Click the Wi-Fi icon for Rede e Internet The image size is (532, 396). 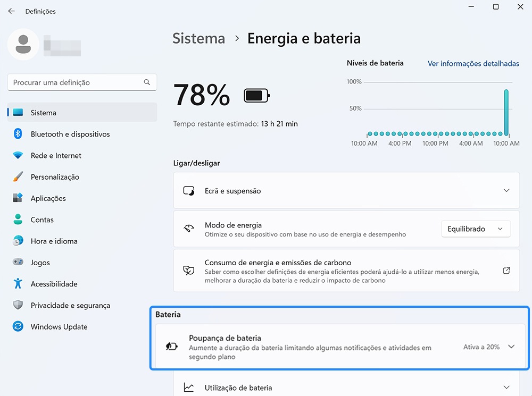18,155
